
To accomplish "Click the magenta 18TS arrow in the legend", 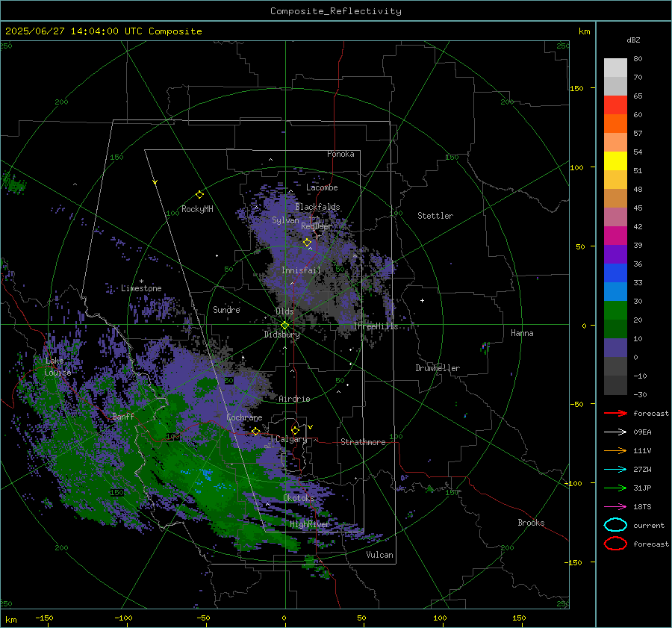I will tap(615, 507).
